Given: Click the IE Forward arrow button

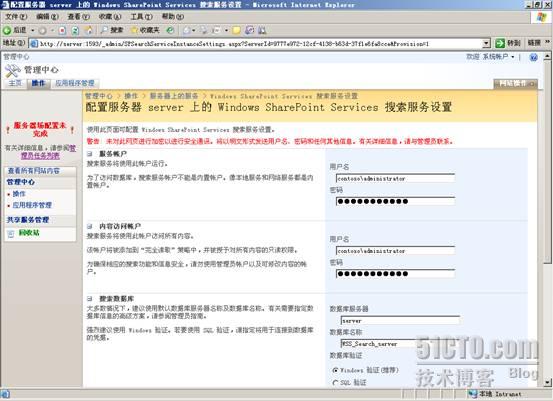Looking at the screenshot, I should [x=42, y=30].
